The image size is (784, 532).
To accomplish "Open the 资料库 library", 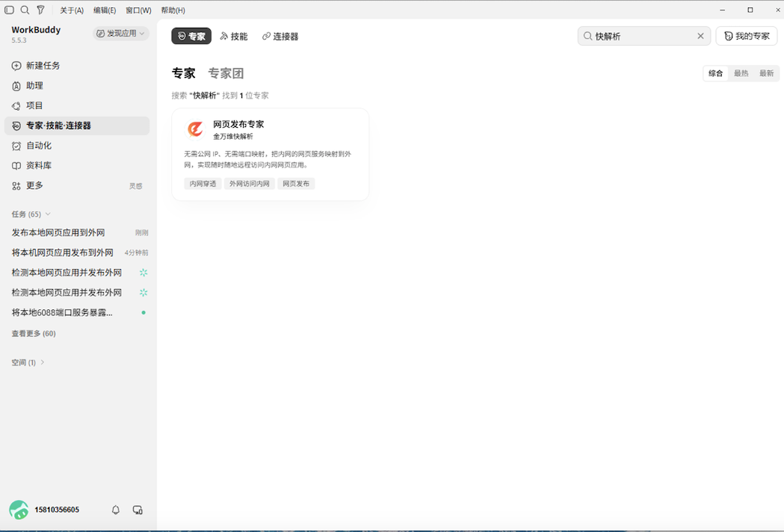I will pos(77,165).
